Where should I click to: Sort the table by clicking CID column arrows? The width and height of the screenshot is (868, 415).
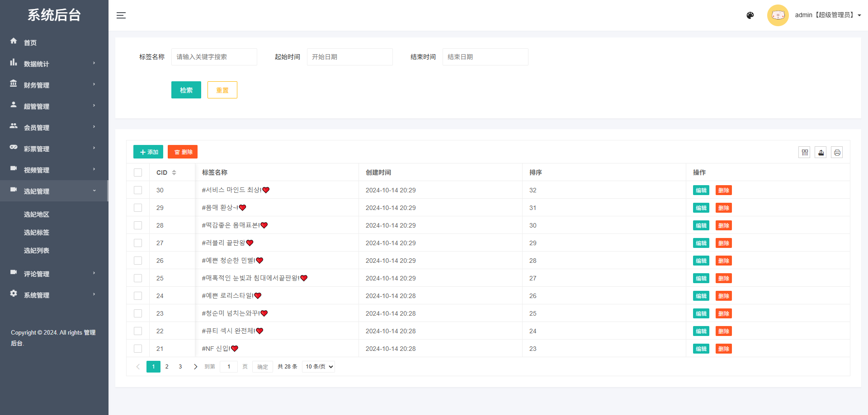(174, 173)
